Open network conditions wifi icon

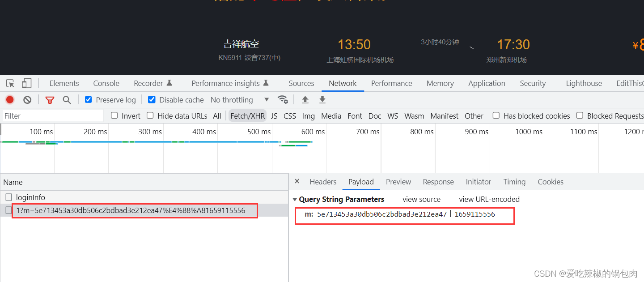283,99
